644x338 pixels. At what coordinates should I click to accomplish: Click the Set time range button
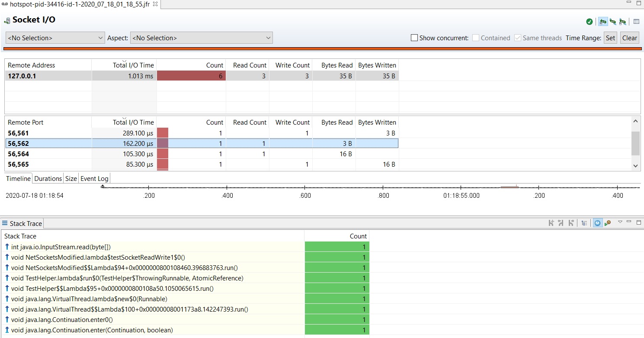point(610,38)
